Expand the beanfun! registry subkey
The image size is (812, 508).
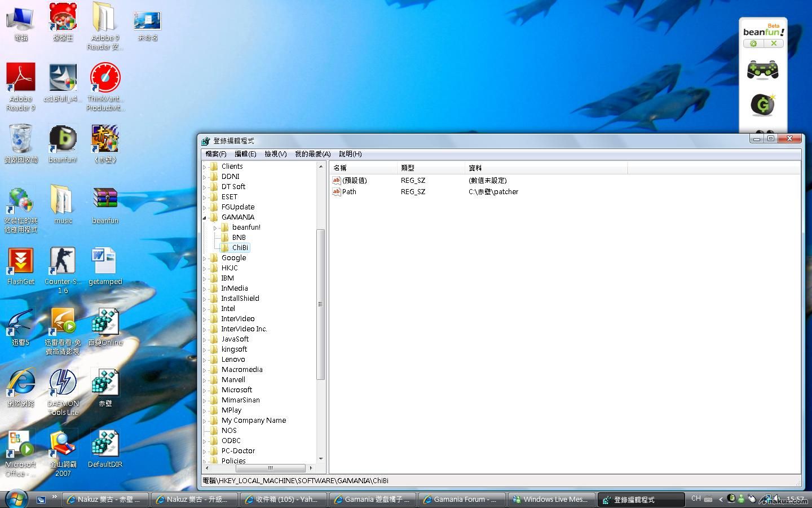[x=215, y=227]
